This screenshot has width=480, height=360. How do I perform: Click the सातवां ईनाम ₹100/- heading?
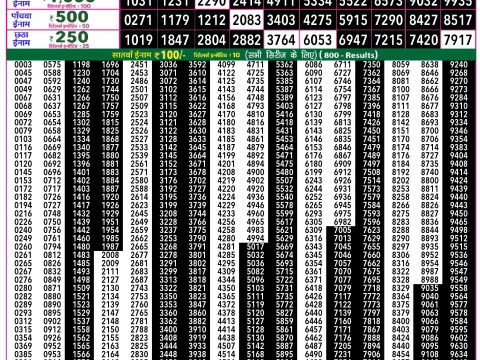click(149, 55)
